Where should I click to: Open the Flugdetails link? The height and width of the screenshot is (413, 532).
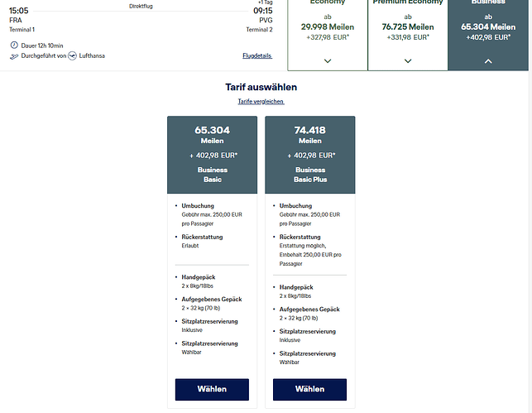[x=257, y=55]
